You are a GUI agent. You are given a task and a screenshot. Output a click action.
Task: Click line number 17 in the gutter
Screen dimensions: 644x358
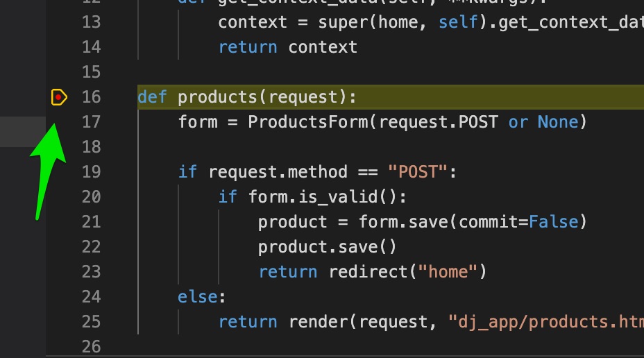(91, 122)
